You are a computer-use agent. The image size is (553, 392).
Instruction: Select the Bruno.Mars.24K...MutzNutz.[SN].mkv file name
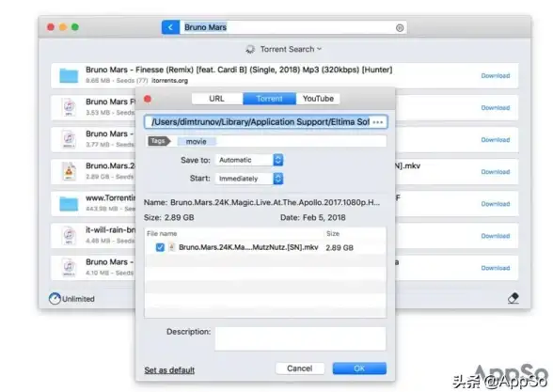[x=248, y=247]
